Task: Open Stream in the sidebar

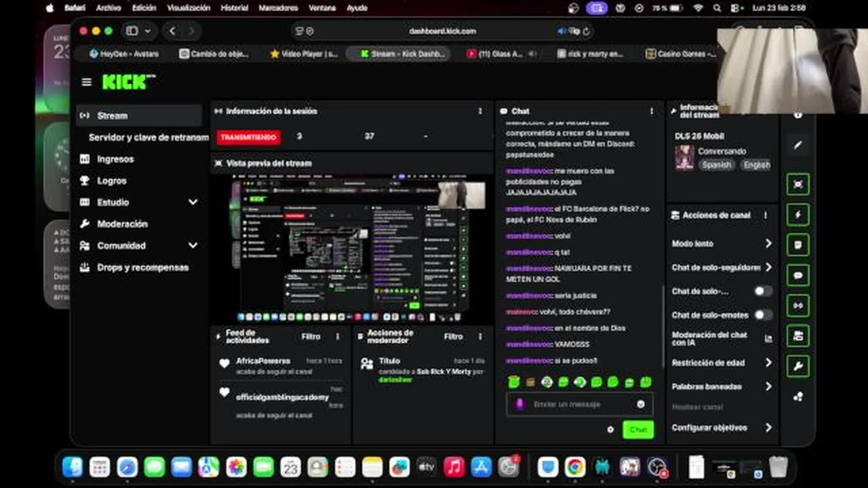Action: (x=139, y=115)
